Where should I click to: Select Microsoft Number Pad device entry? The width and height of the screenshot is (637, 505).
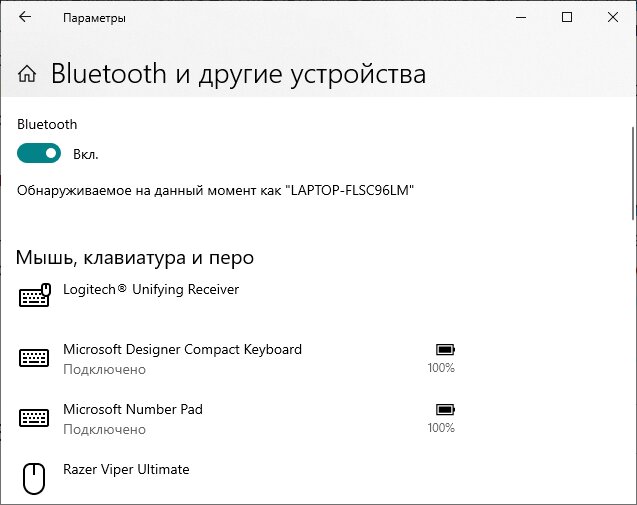click(236, 418)
